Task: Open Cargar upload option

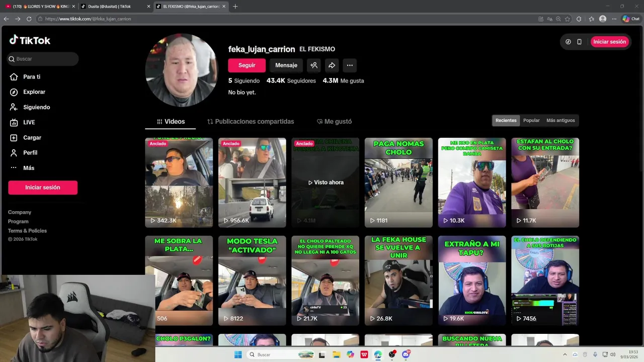Action: pos(32,137)
